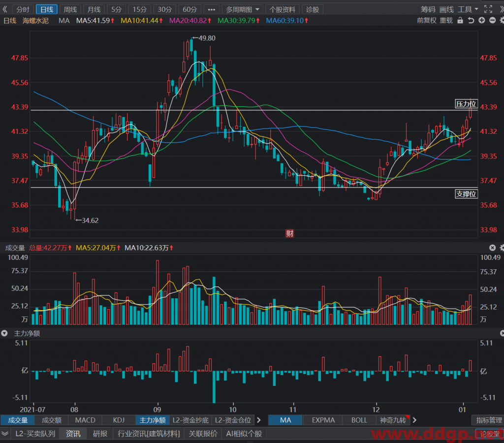Viewport: 504px width, 443px height.
Task: Select KDJ indicator tab
Action: [119, 420]
